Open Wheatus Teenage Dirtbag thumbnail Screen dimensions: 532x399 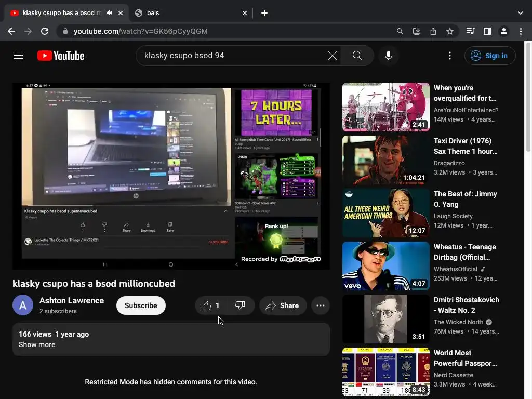(x=386, y=265)
